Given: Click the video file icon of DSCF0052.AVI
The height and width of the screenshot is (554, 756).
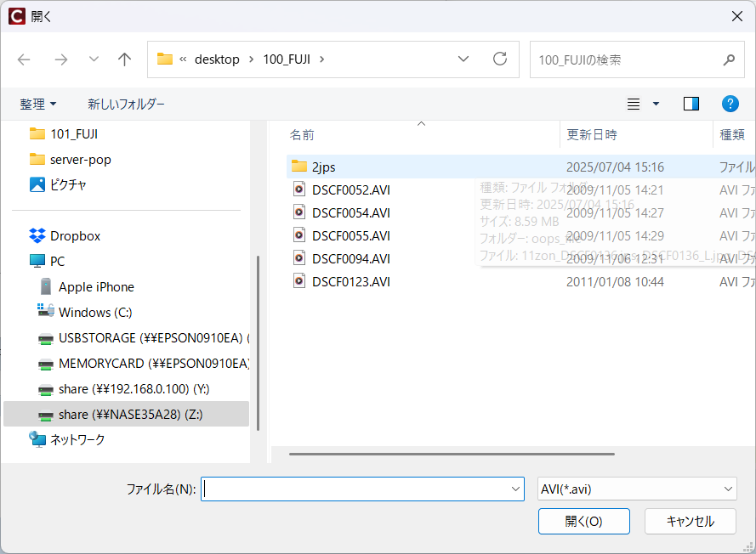Looking at the screenshot, I should (x=299, y=189).
